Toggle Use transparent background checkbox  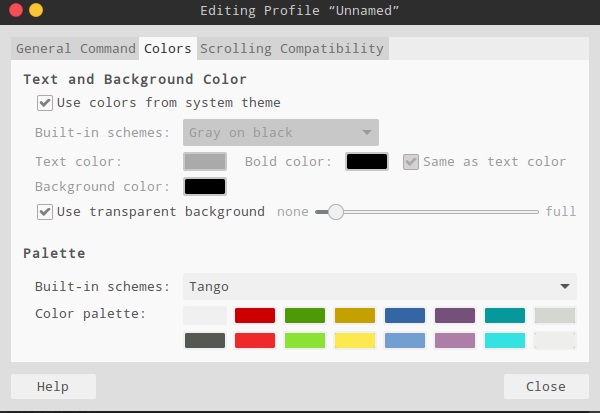45,212
